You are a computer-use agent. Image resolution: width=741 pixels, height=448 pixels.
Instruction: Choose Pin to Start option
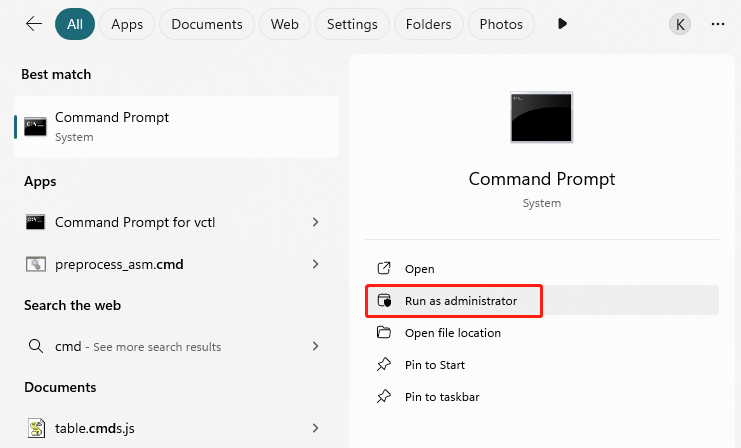click(x=434, y=365)
